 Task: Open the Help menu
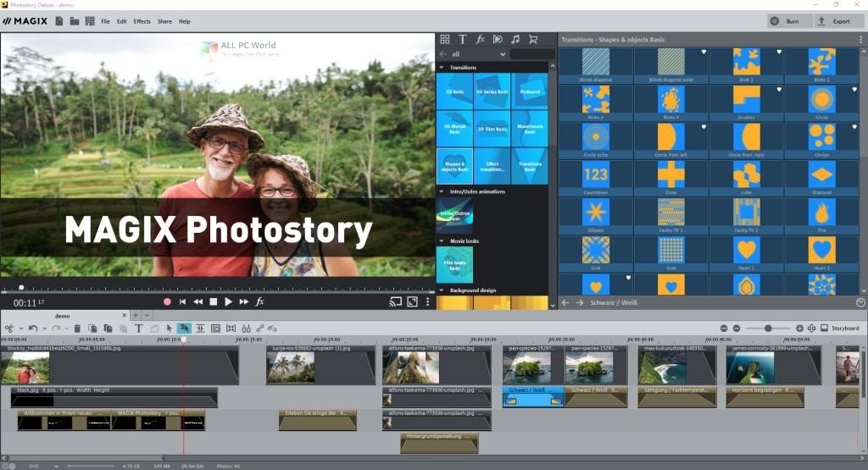[x=184, y=21]
